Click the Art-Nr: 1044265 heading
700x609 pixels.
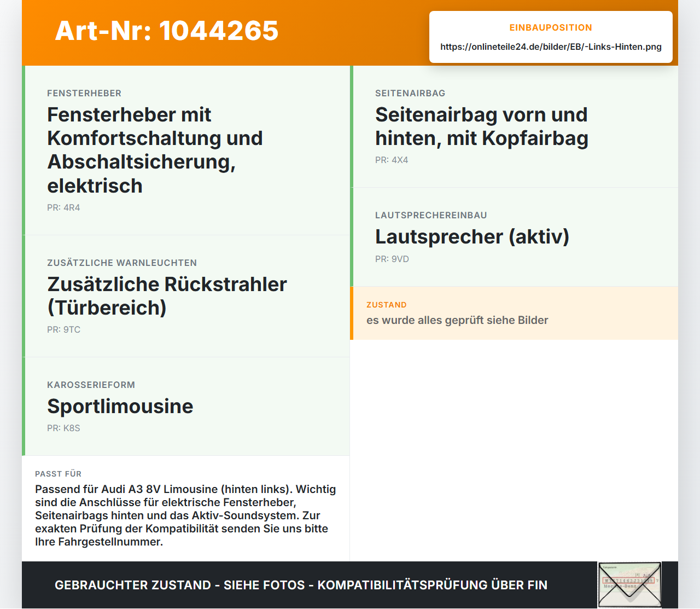click(167, 31)
